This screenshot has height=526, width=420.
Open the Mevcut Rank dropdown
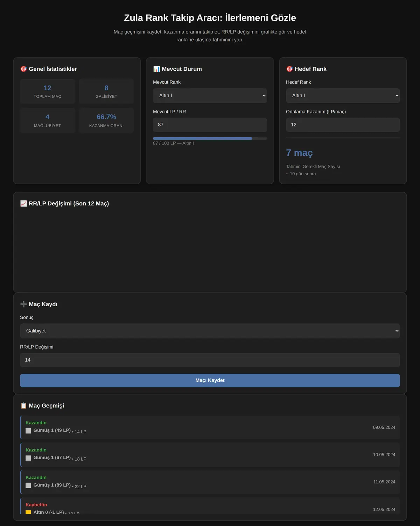(210, 96)
